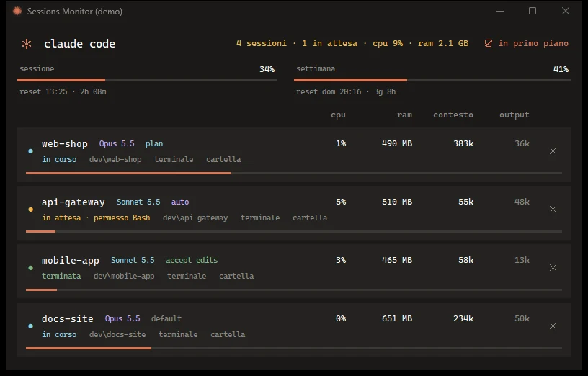This screenshot has width=588, height=376.
Task: Open cartella for docs-site
Action: [x=228, y=334]
